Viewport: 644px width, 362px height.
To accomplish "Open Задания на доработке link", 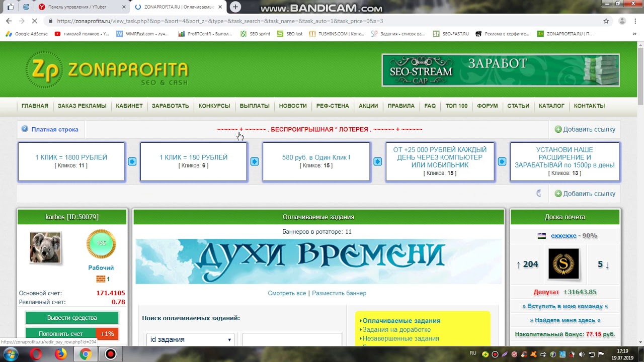I will point(396,330).
